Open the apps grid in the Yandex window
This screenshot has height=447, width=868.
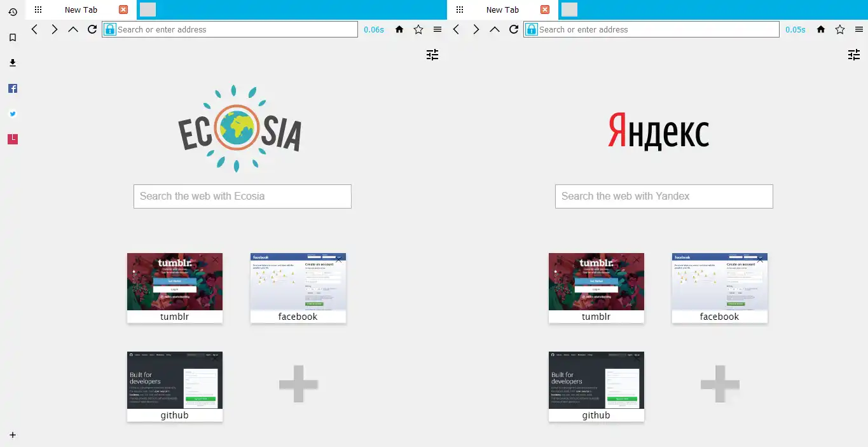(460, 10)
